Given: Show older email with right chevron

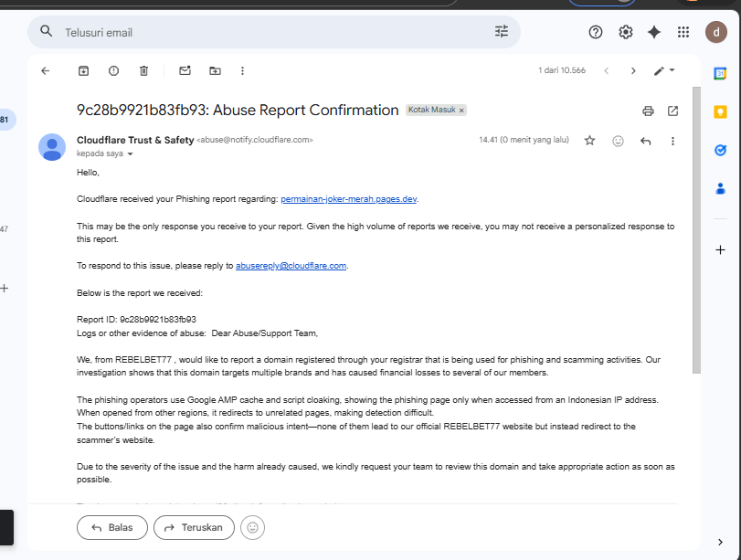Looking at the screenshot, I should (x=633, y=71).
